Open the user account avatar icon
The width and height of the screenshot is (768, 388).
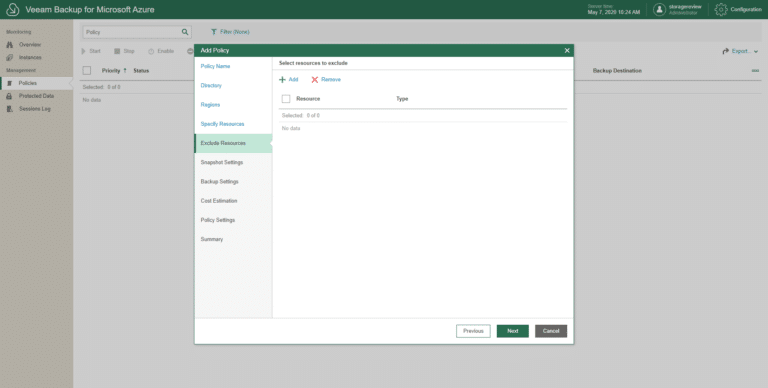point(659,9)
